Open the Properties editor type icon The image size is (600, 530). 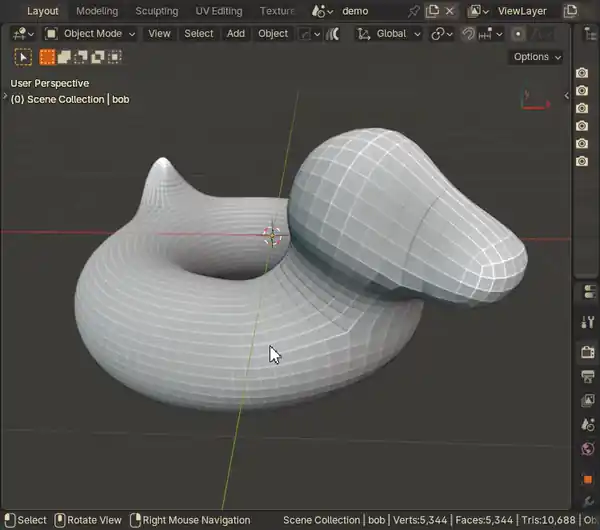(x=590, y=292)
